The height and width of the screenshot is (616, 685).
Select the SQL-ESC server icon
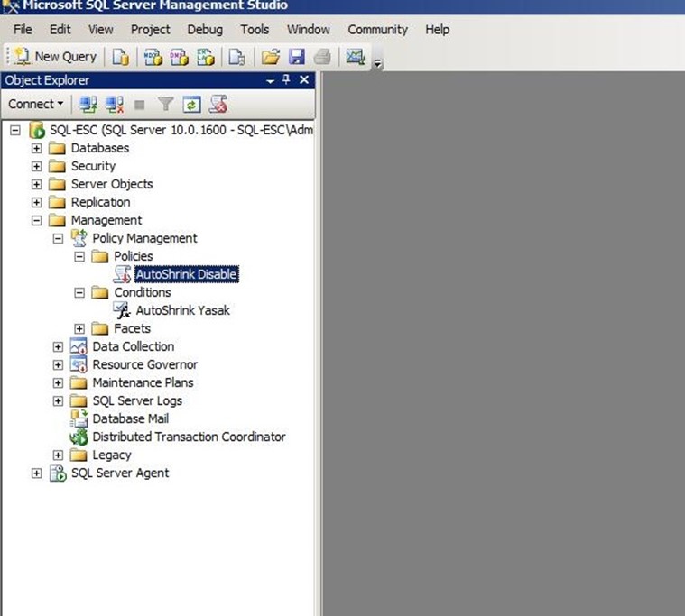[x=37, y=130]
